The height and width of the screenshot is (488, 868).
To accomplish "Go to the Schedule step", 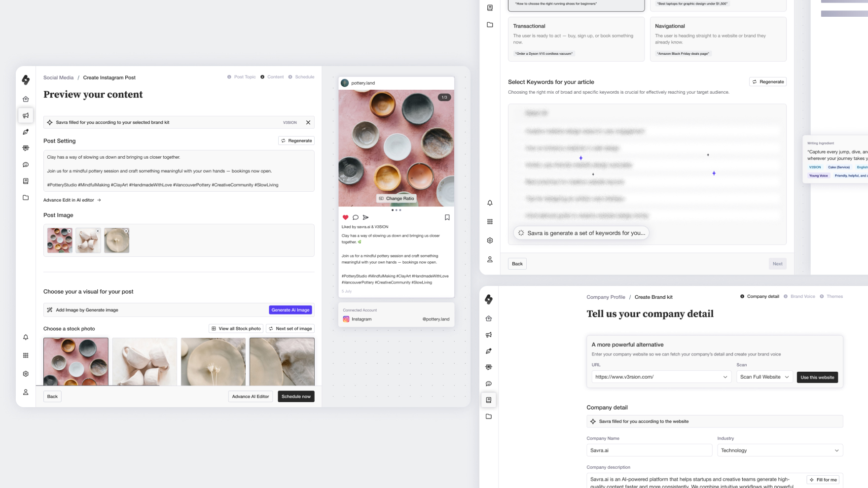I will tap(301, 77).
